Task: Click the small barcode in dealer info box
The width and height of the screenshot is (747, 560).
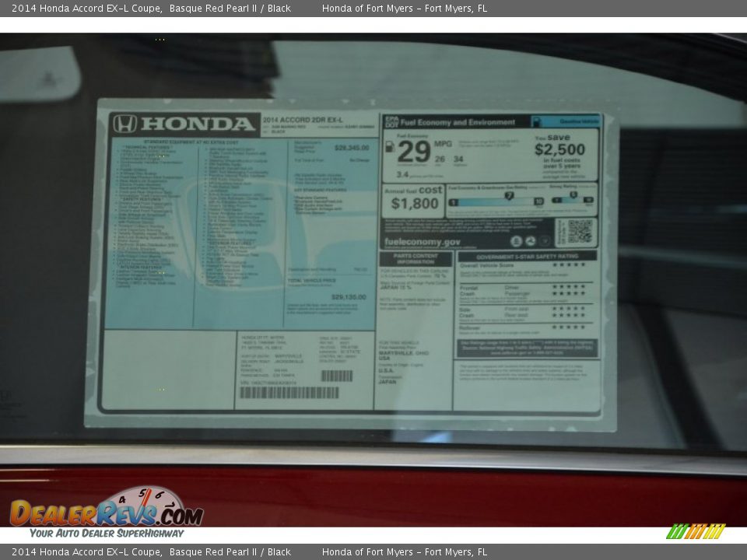Action: tap(336, 376)
